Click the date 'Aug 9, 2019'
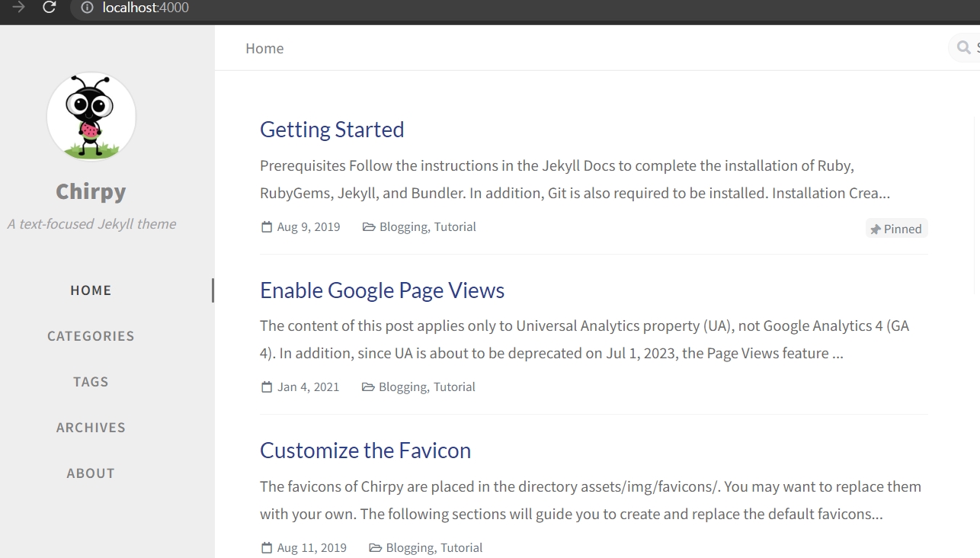 tap(309, 227)
